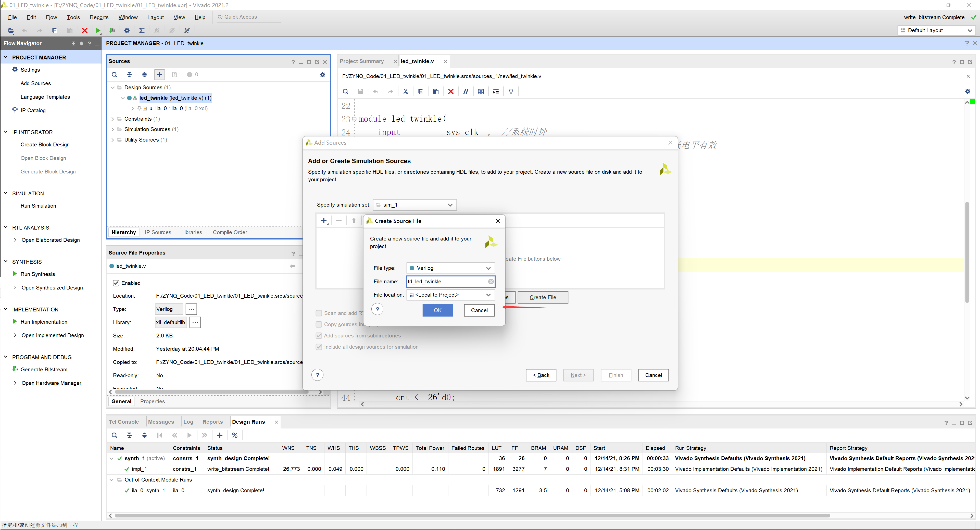Confirm with OK in Create Source File dialog
This screenshot has height=530, width=980.
coord(437,310)
